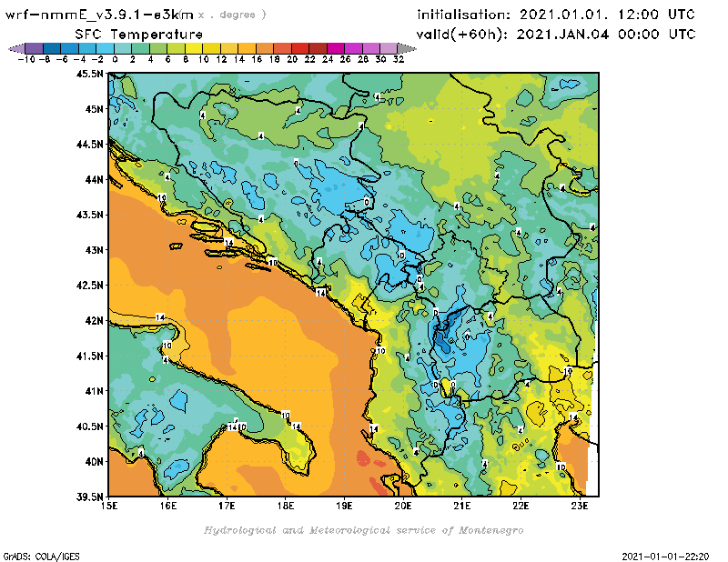The width and height of the screenshot is (728, 562).
Task: Click the '32' value on the legend
Action: click(x=399, y=59)
